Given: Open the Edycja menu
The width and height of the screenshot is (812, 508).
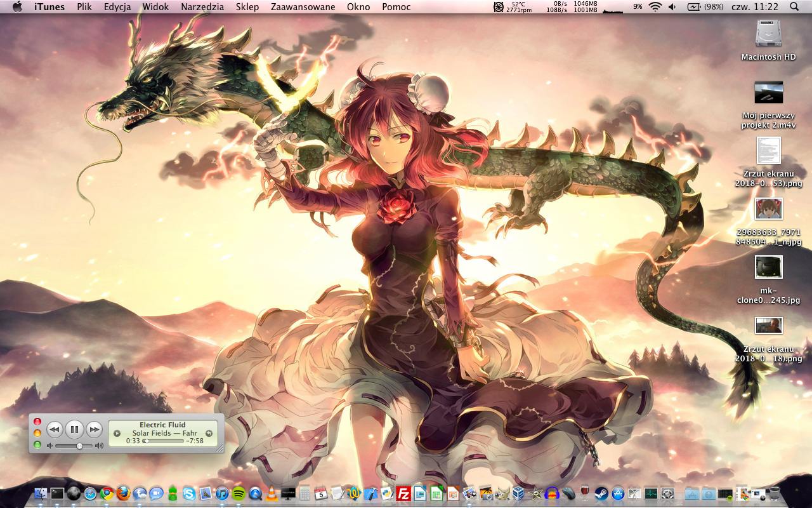Looking at the screenshot, I should 117,6.
